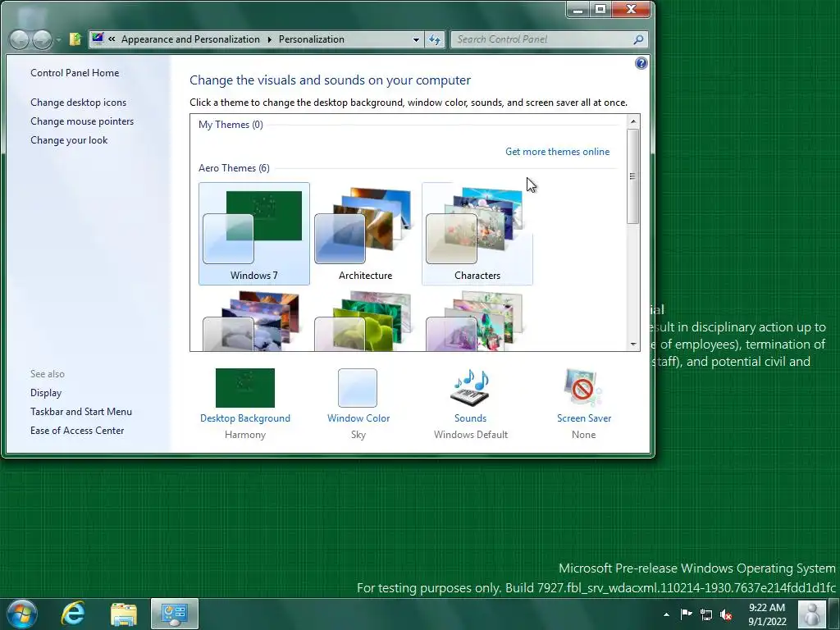
Task: Open Change desktop icons link
Action: [x=78, y=103]
